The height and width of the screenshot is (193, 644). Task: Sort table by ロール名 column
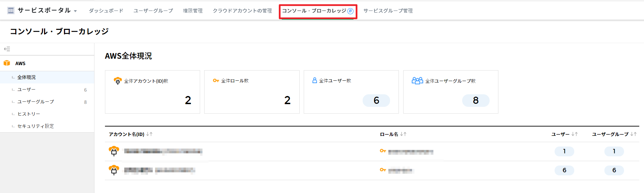[x=403, y=134]
